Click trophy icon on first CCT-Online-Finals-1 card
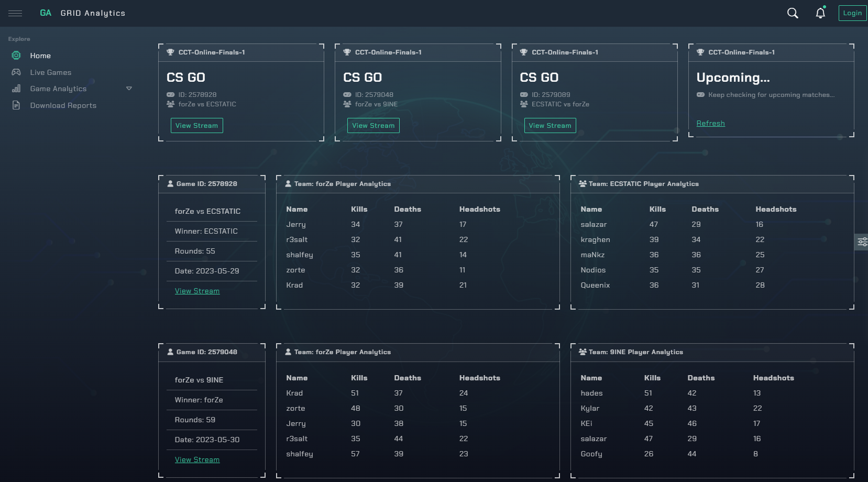 pos(170,52)
